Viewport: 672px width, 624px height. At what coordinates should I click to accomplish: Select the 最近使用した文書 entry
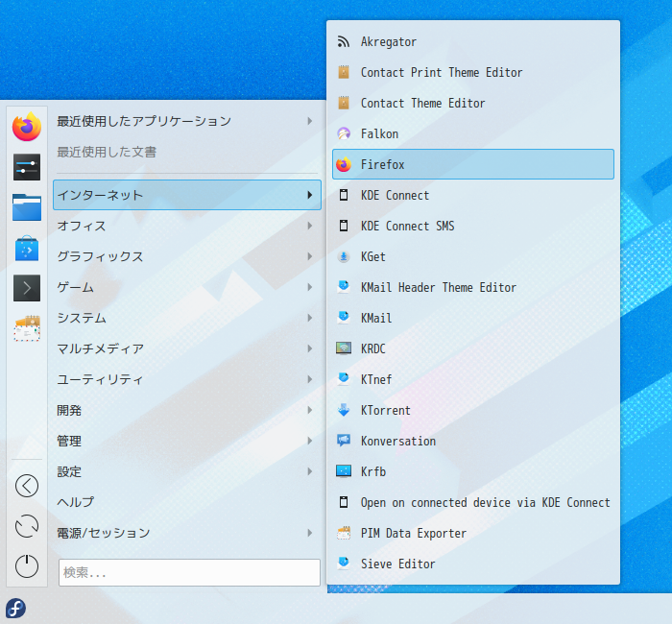coord(187,152)
